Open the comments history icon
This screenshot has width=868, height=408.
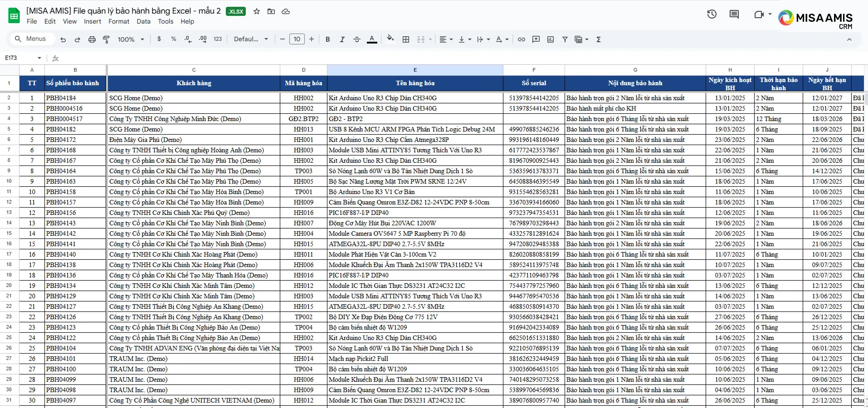point(734,15)
